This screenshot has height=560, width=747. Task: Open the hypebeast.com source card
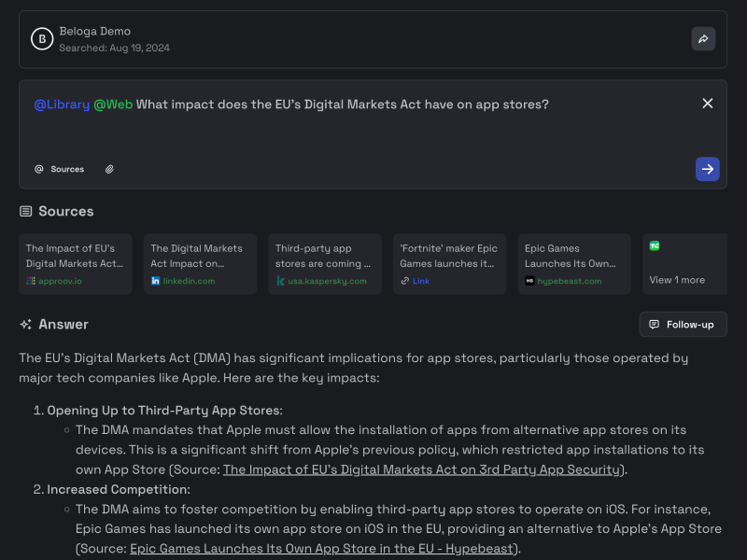click(x=574, y=264)
